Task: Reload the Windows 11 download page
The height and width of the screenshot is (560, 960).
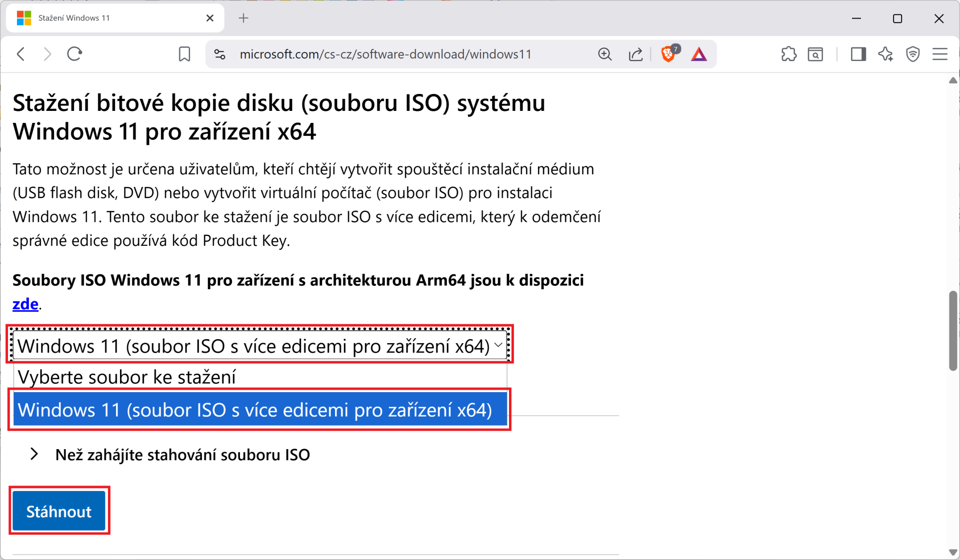Action: (74, 54)
